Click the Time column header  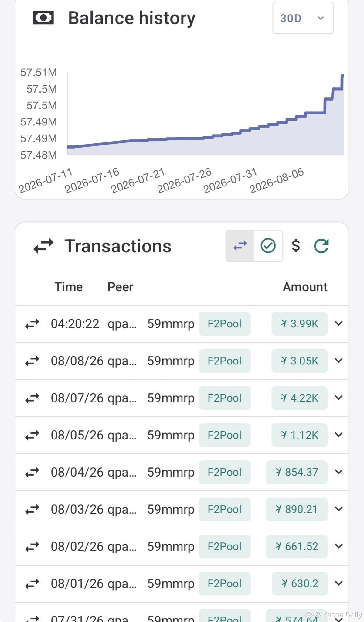69,287
